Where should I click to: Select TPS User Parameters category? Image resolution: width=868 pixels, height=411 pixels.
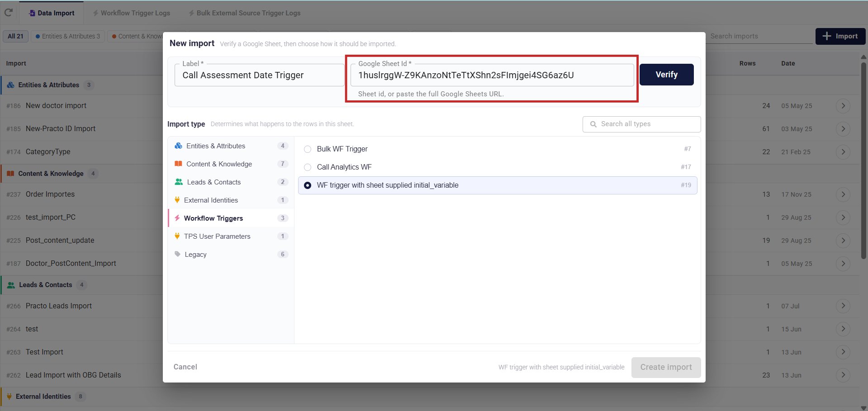tap(231, 236)
